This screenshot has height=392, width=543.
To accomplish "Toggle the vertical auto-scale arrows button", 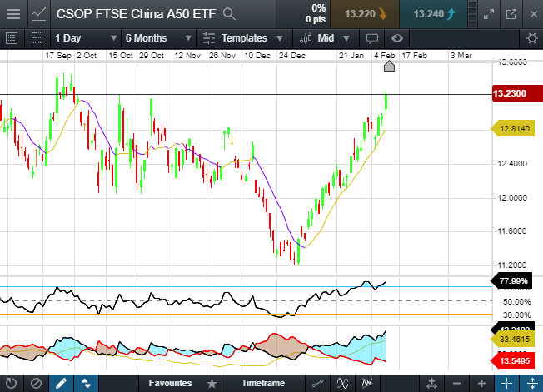I will pos(531,384).
